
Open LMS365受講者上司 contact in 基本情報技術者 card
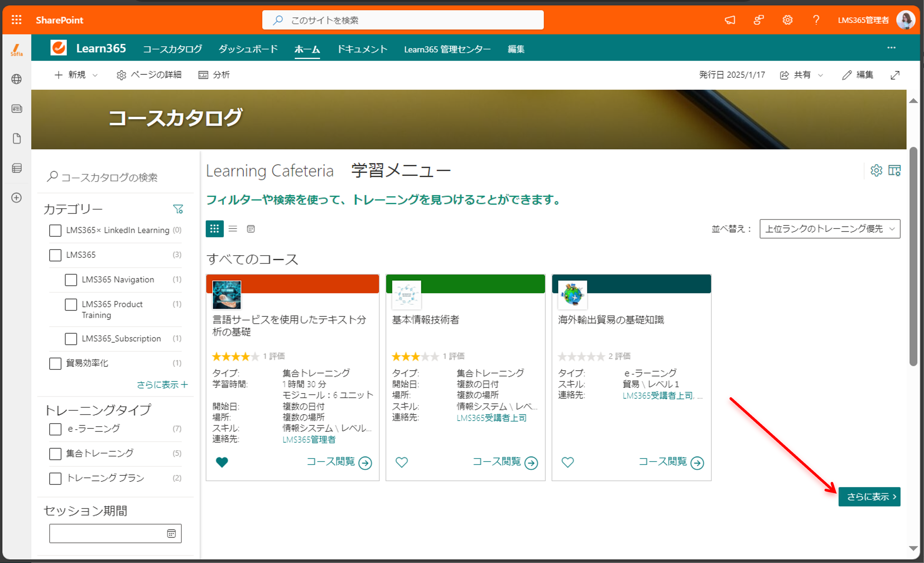492,418
